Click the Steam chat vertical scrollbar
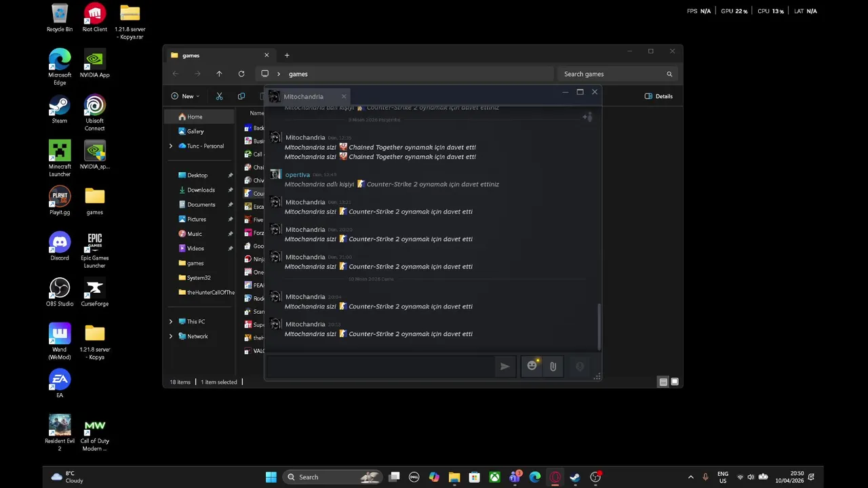 pyautogui.click(x=599, y=327)
